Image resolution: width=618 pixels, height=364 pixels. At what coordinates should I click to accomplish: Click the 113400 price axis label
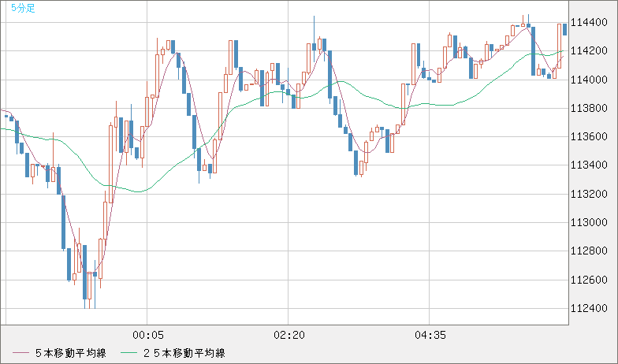click(590, 165)
